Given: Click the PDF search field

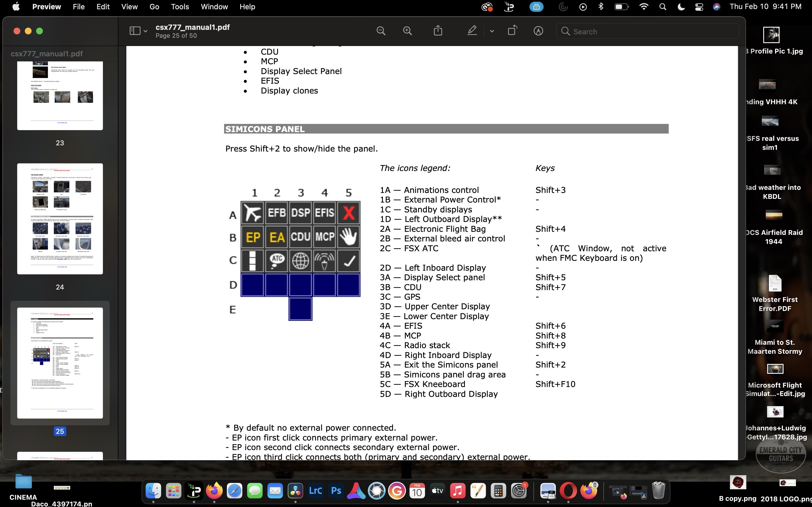Looking at the screenshot, I should pyautogui.click(x=646, y=31).
